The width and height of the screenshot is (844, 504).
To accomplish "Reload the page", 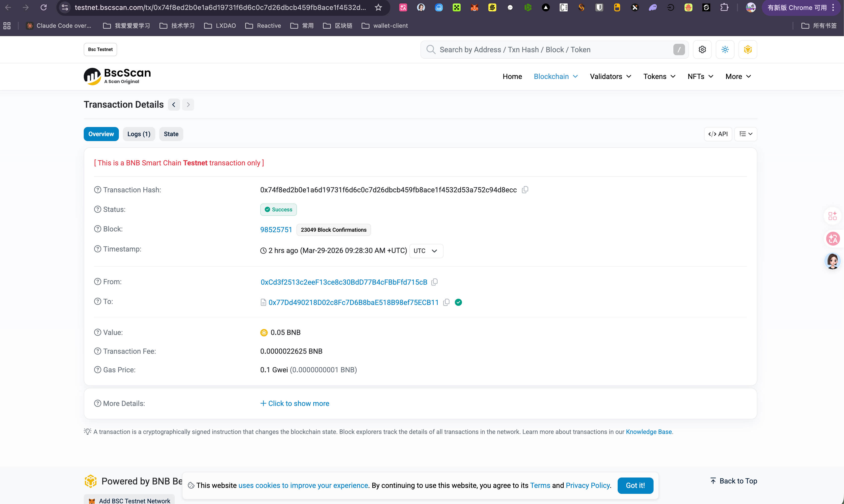I will 44,7.
